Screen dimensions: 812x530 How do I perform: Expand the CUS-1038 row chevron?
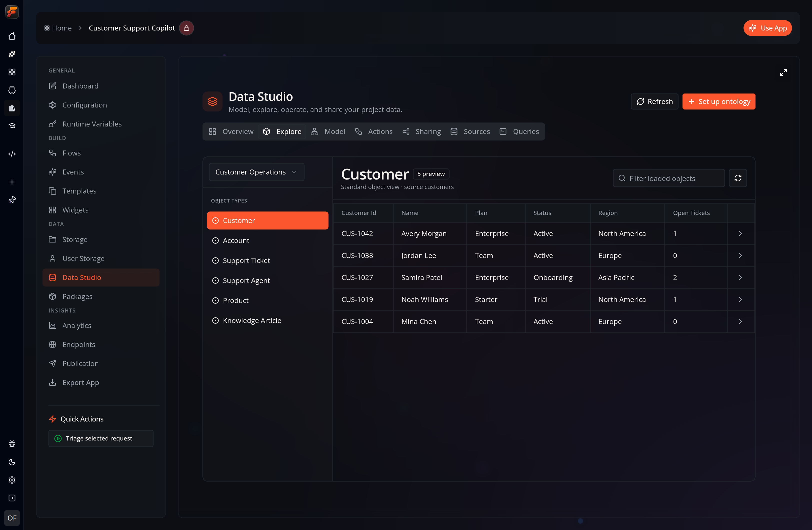pos(740,255)
